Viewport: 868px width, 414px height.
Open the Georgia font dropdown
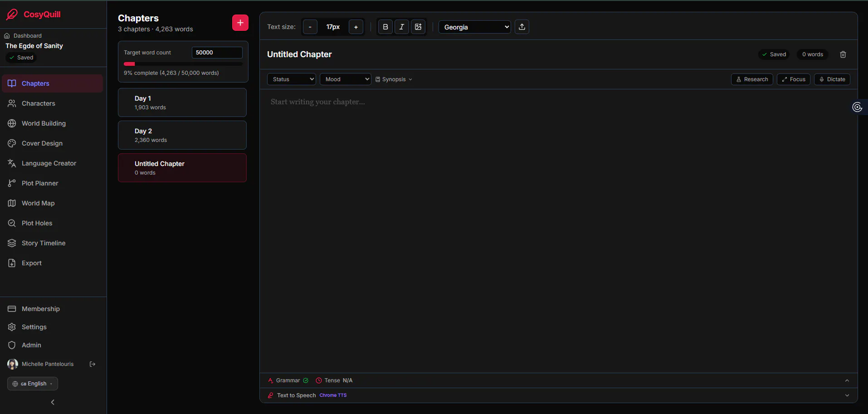pos(475,27)
